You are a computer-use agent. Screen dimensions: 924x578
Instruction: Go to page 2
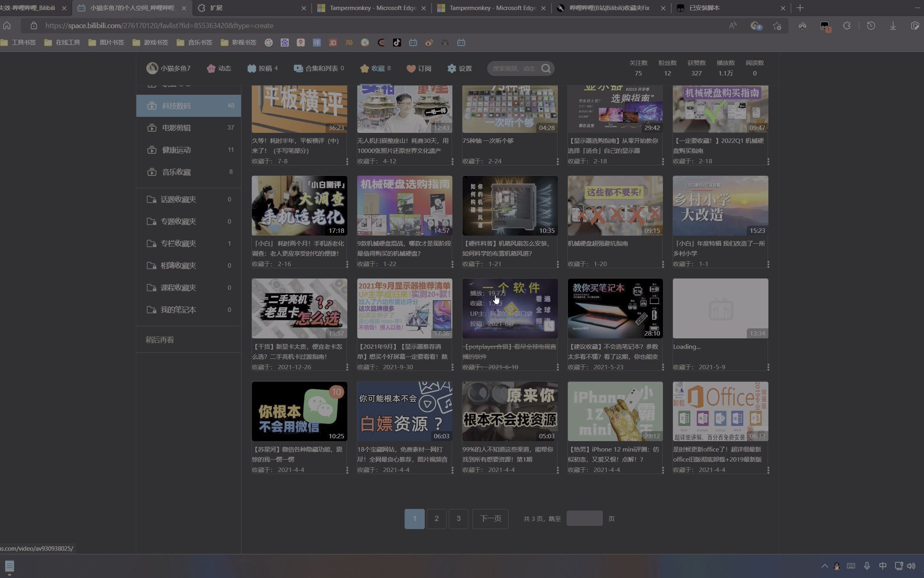pyautogui.click(x=436, y=519)
